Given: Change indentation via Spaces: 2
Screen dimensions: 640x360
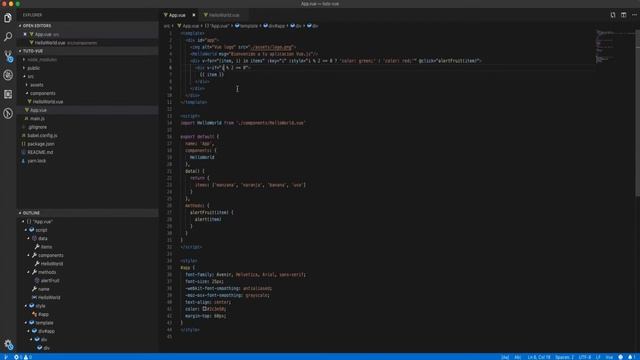Looking at the screenshot, I should (x=564, y=357).
